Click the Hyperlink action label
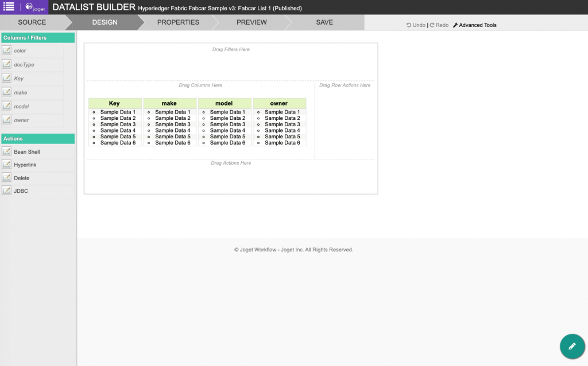 25,165
